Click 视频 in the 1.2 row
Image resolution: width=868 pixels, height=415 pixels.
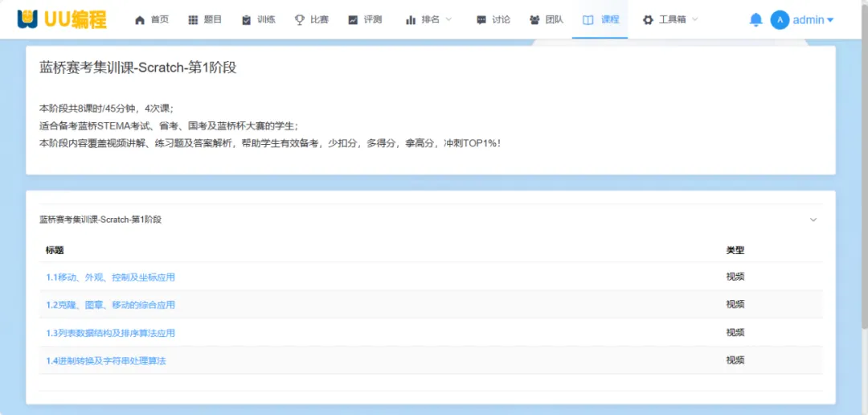coord(735,304)
